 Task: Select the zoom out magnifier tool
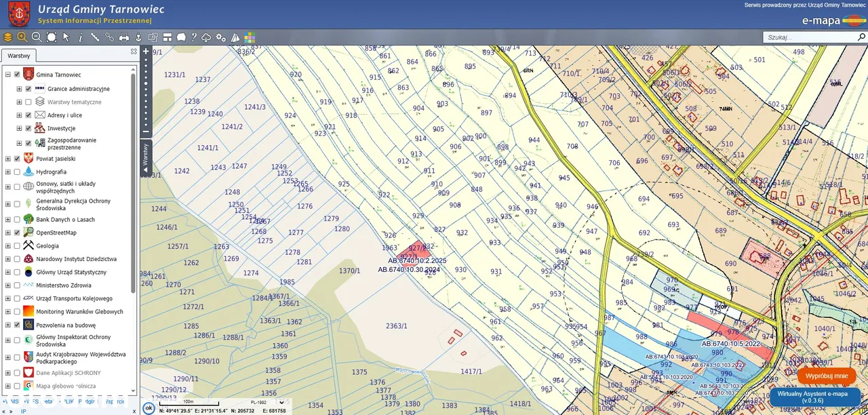click(x=37, y=37)
